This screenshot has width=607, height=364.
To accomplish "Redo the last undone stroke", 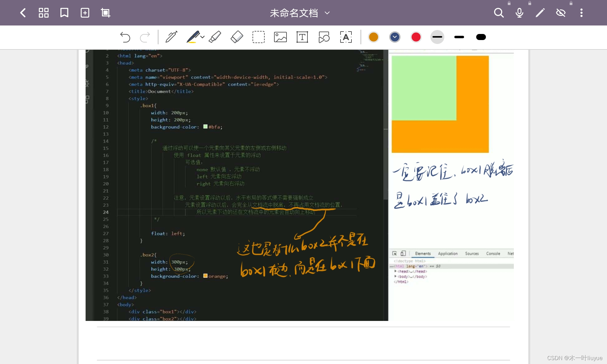I will [145, 37].
